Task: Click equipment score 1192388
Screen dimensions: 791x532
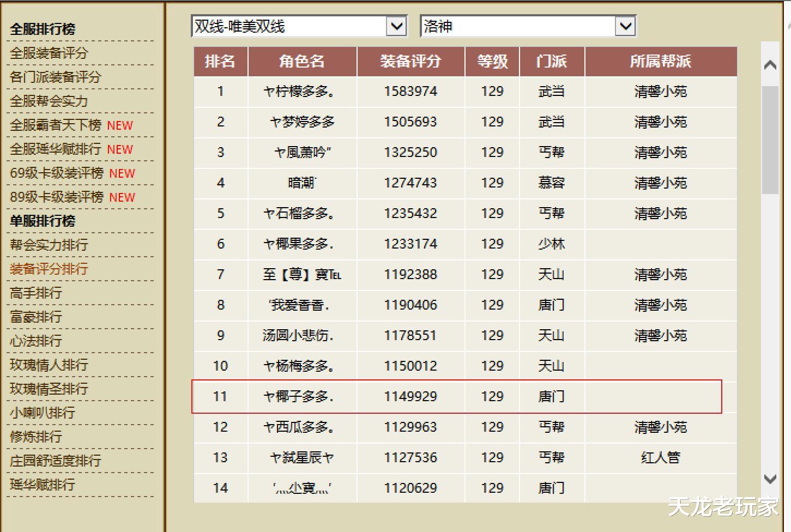Action: coord(410,275)
